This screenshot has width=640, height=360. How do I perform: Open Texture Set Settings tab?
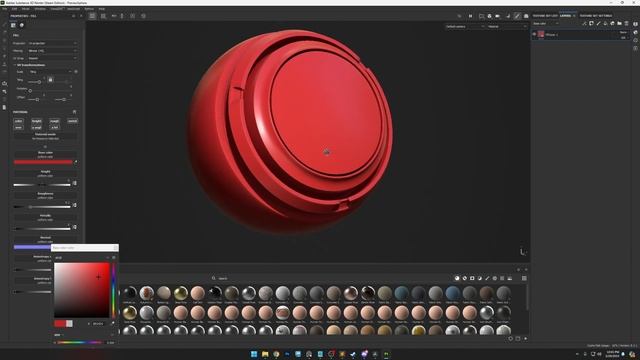[x=596, y=16]
